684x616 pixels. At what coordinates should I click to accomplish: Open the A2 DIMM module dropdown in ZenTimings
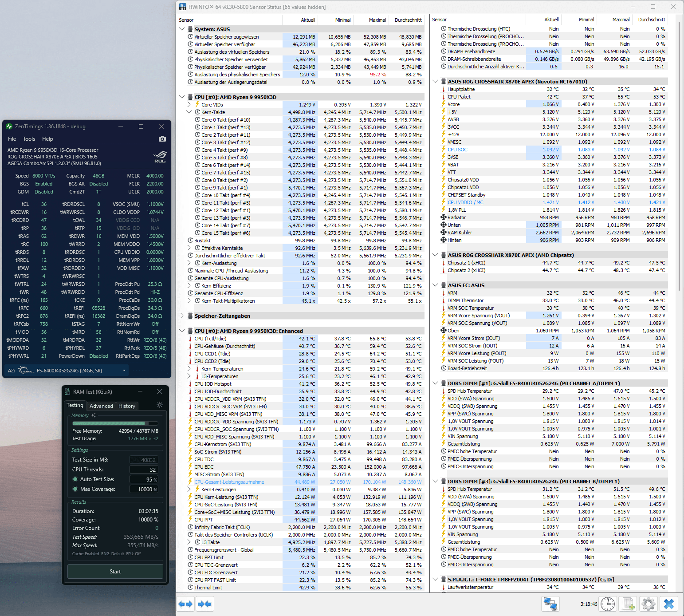(x=124, y=371)
